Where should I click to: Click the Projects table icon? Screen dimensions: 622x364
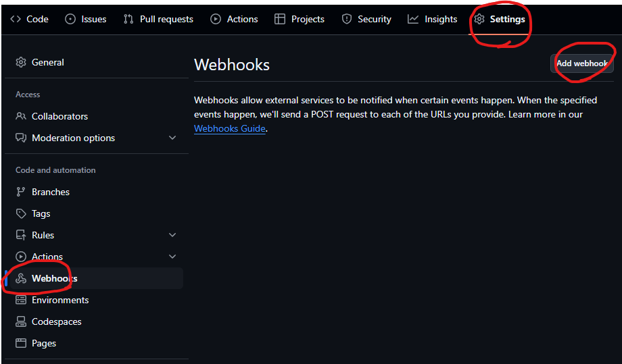point(280,19)
